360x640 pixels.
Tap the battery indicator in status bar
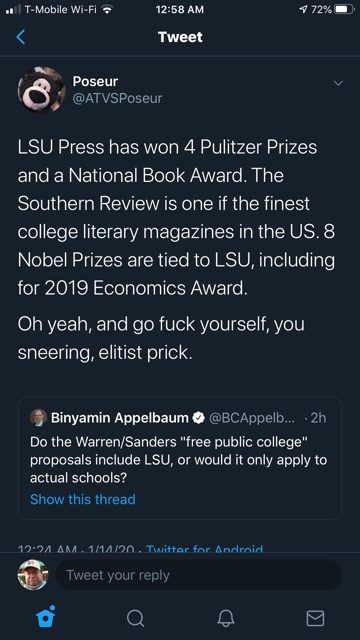[x=344, y=9]
